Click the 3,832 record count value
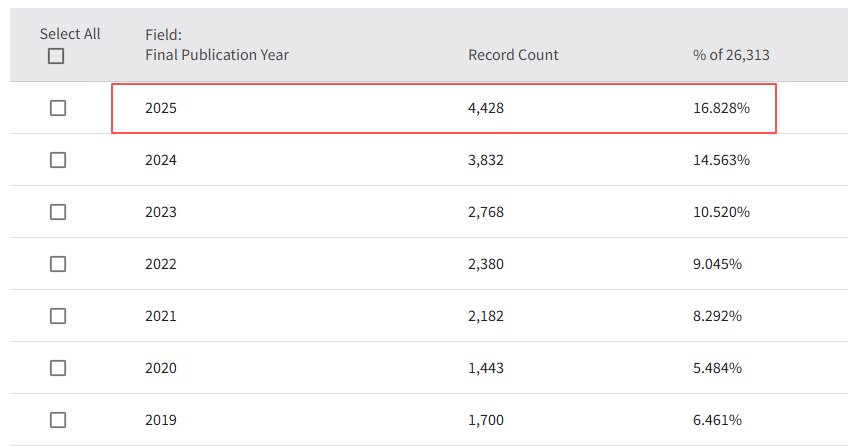The image size is (848, 446). pyautogui.click(x=486, y=160)
